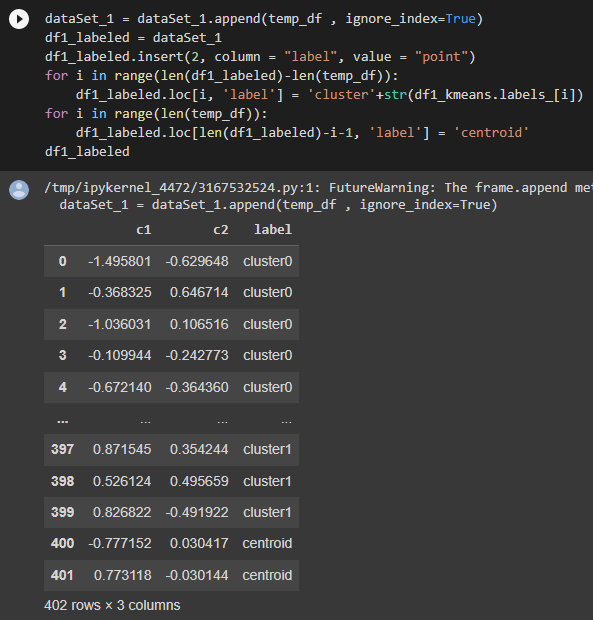Click the cluster0 label in row 4
The height and width of the screenshot is (620, 593).
coord(268,388)
